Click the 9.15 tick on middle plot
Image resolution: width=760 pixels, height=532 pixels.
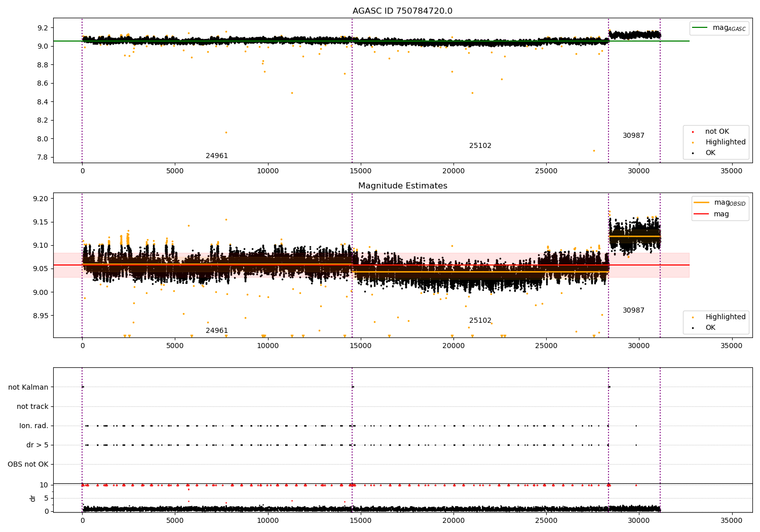click(x=40, y=222)
